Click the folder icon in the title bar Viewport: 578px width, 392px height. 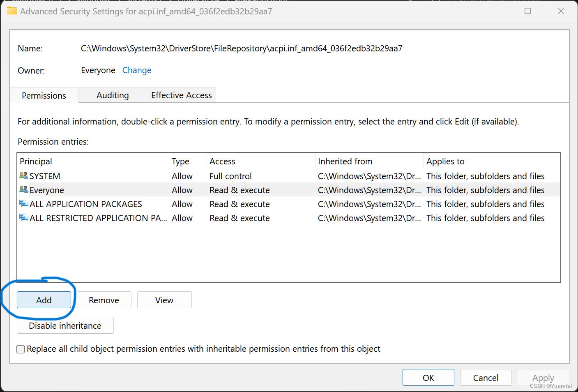[x=12, y=11]
